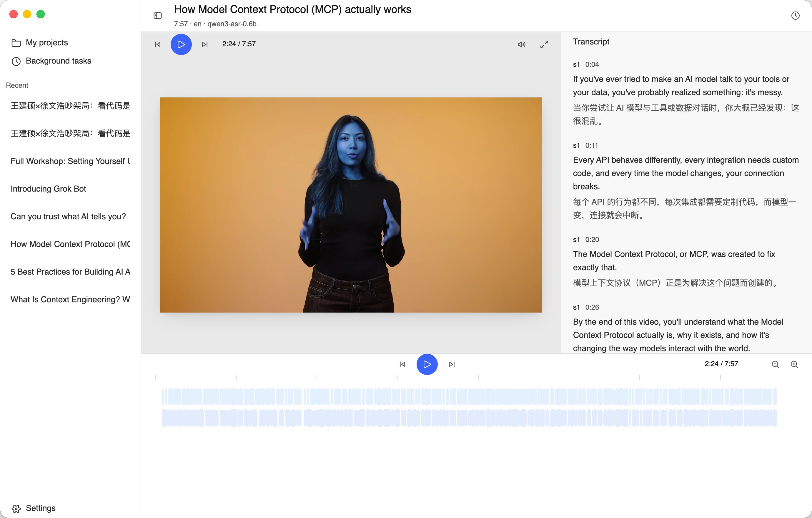Jump to transcript segment at 0:20

pos(592,240)
